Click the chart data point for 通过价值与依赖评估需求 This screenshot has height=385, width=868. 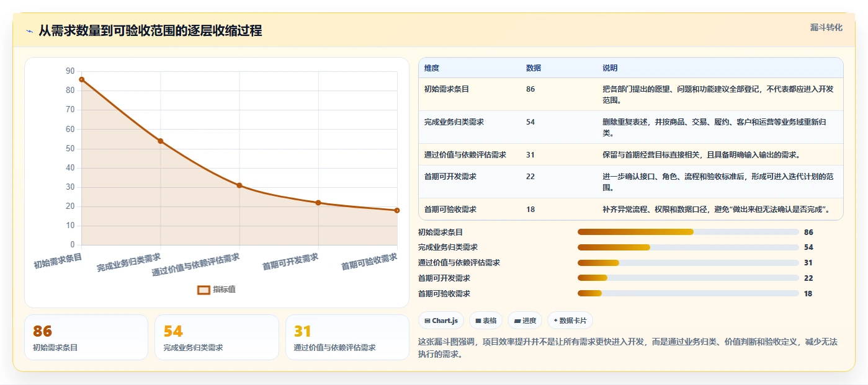[239, 185]
